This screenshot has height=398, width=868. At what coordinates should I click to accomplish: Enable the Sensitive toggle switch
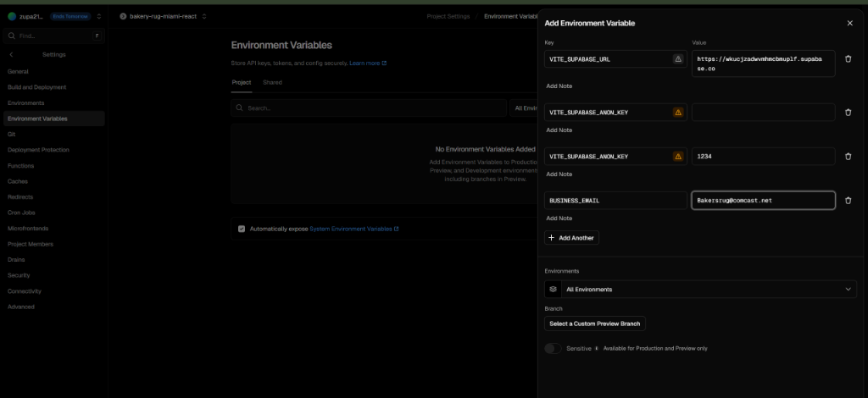point(553,348)
